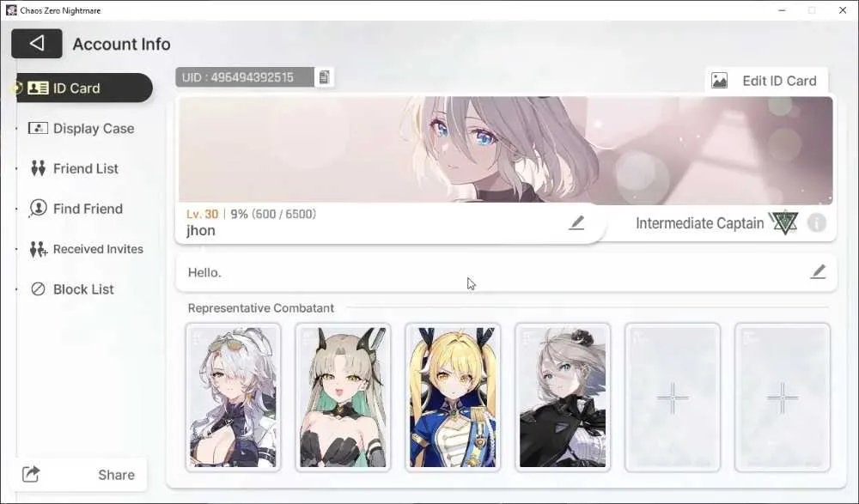Click the Edit ID Card button
This screenshot has width=859, height=504.
pyautogui.click(x=766, y=81)
